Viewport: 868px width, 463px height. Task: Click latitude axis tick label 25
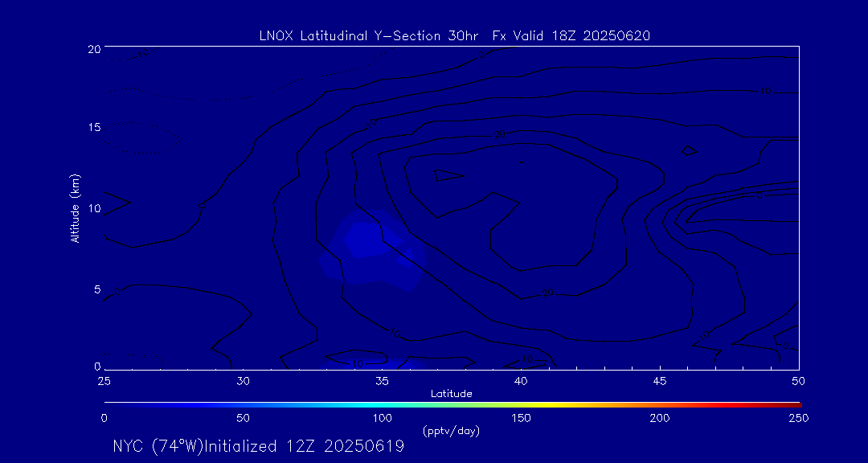click(x=104, y=381)
